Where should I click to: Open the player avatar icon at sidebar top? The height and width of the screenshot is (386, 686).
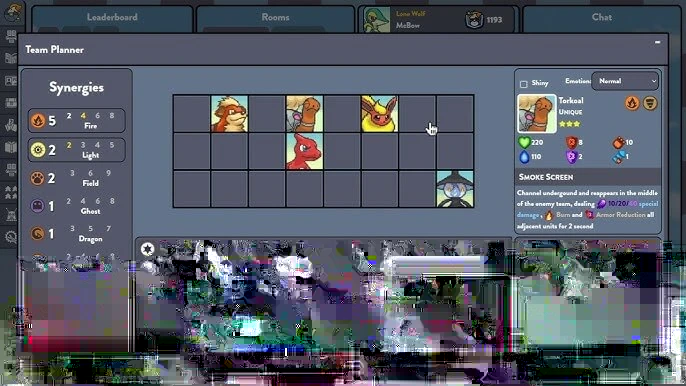tap(12, 12)
